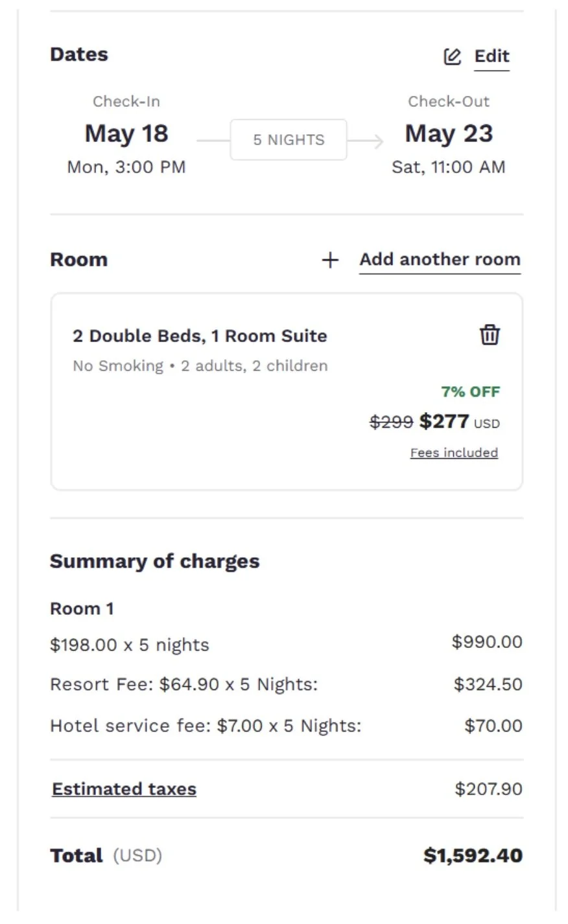The height and width of the screenshot is (924, 568).
Task: Click the $1,592.40 total amount
Action: pyautogui.click(x=473, y=855)
